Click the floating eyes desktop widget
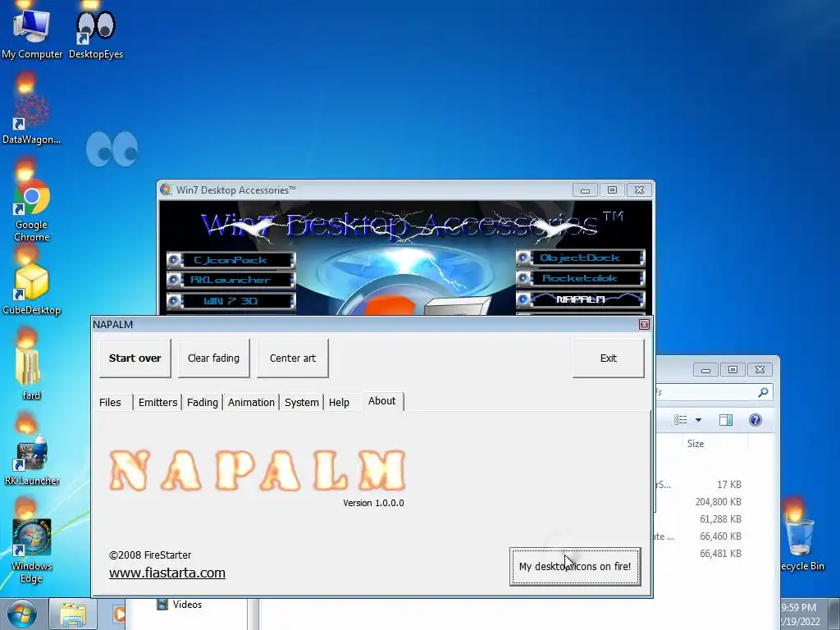The height and width of the screenshot is (630, 840). [x=112, y=149]
